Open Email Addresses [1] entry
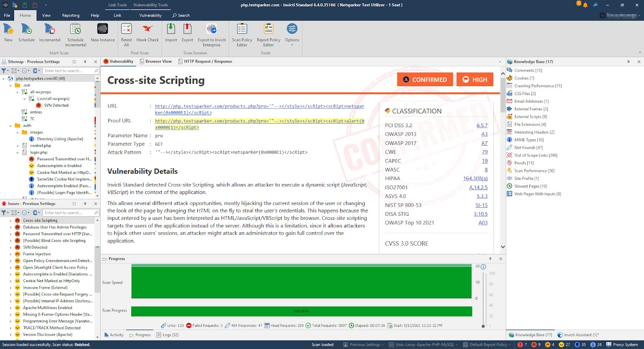The image size is (644, 349). click(x=531, y=101)
